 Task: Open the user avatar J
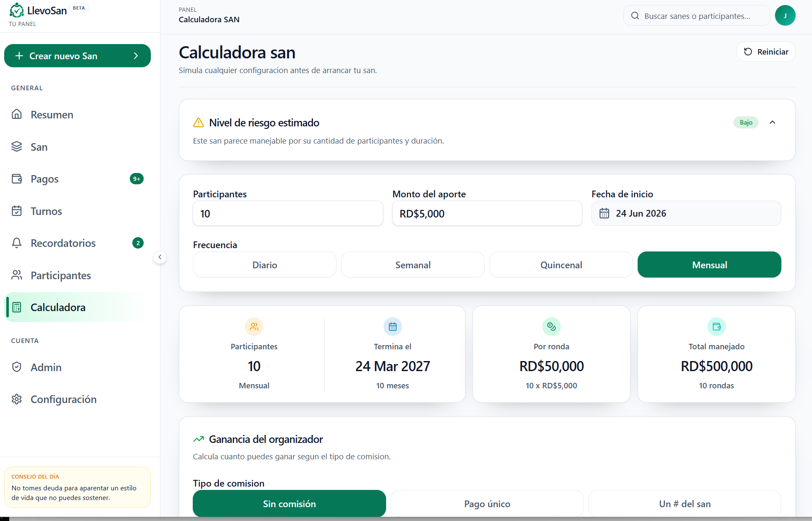tap(785, 16)
